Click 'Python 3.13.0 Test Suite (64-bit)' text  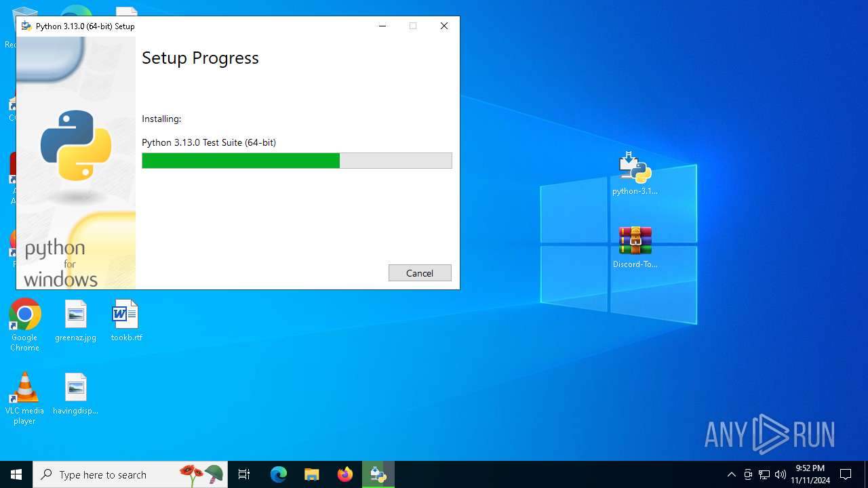point(209,142)
